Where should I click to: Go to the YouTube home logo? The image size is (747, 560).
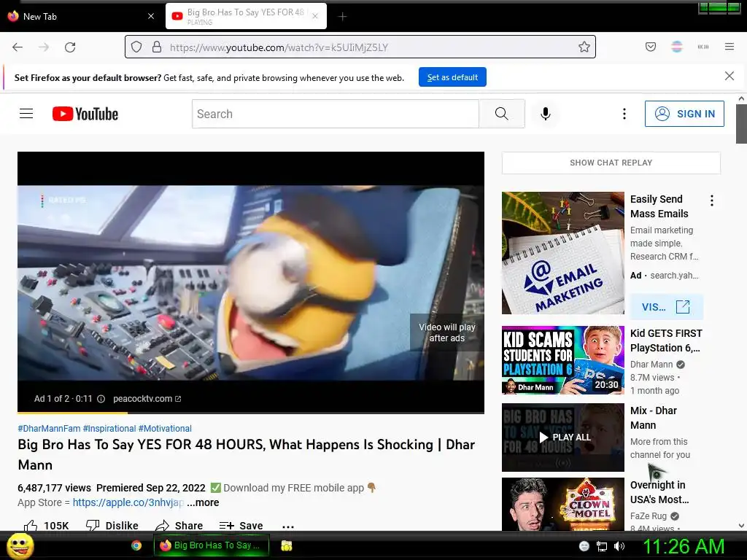point(85,114)
